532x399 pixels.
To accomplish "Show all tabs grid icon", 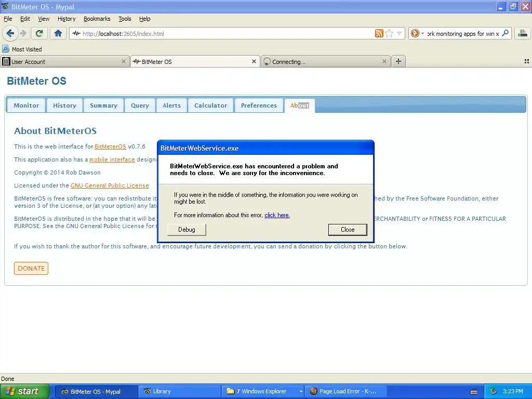I will (527, 61).
